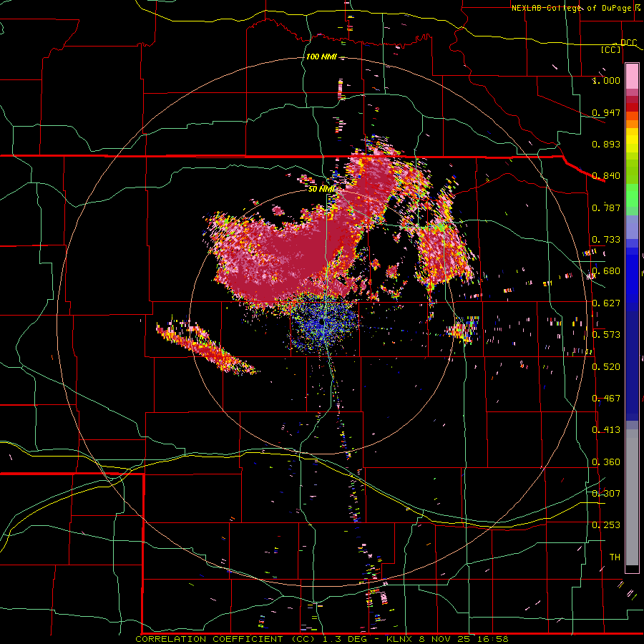Click the 0.680 legend value

click(606, 271)
